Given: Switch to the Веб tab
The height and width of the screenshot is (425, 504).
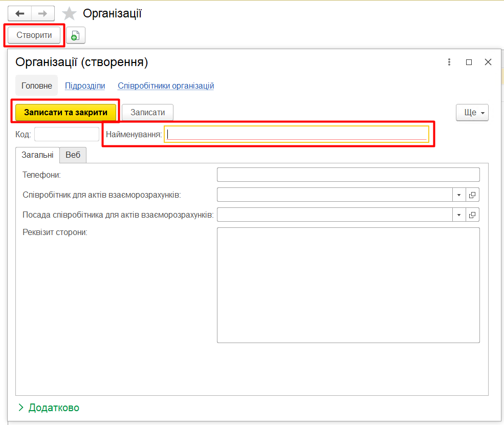Looking at the screenshot, I should tap(73, 155).
